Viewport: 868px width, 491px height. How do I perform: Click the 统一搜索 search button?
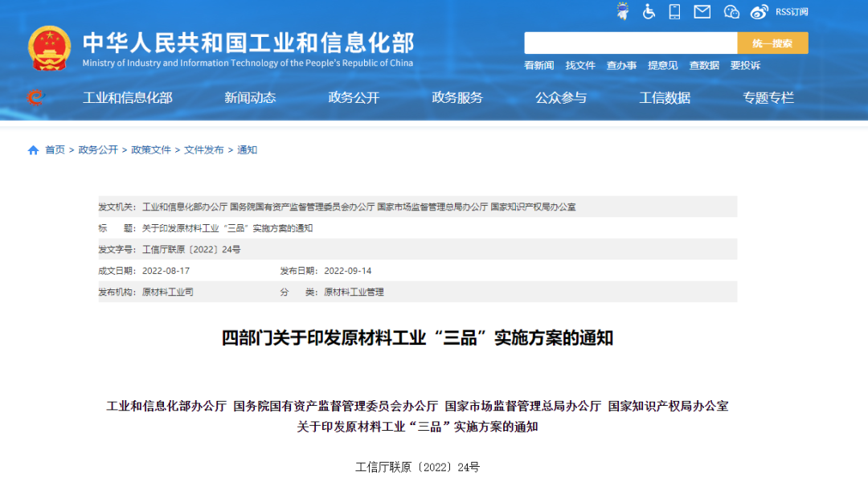(x=773, y=42)
